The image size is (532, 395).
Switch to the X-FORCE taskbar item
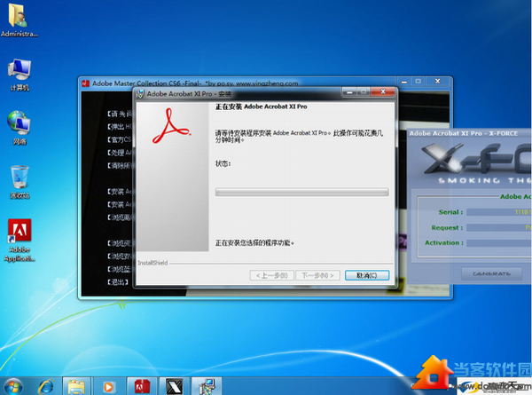click(x=174, y=386)
